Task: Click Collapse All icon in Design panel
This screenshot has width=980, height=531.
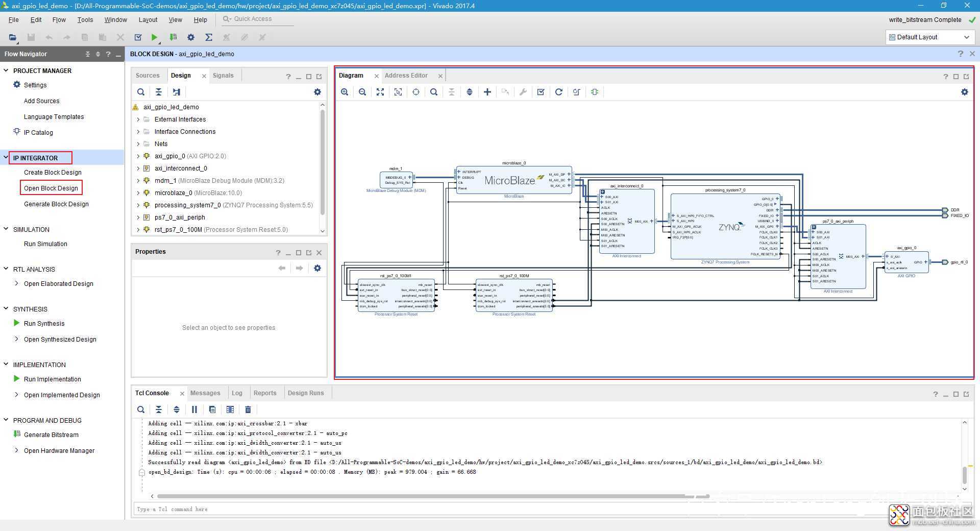Action: (x=159, y=92)
